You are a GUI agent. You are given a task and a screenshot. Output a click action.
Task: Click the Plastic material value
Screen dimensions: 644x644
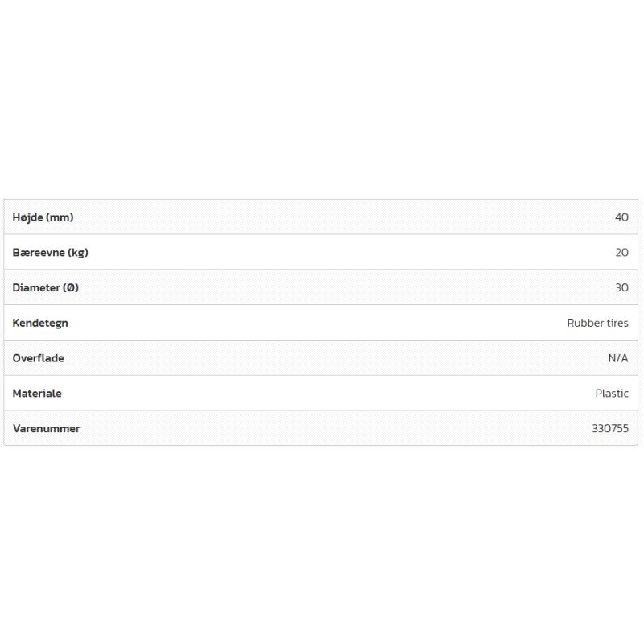pyautogui.click(x=612, y=394)
